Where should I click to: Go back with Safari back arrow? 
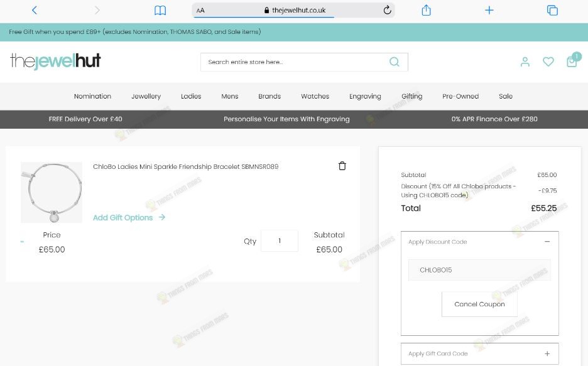tap(35, 10)
